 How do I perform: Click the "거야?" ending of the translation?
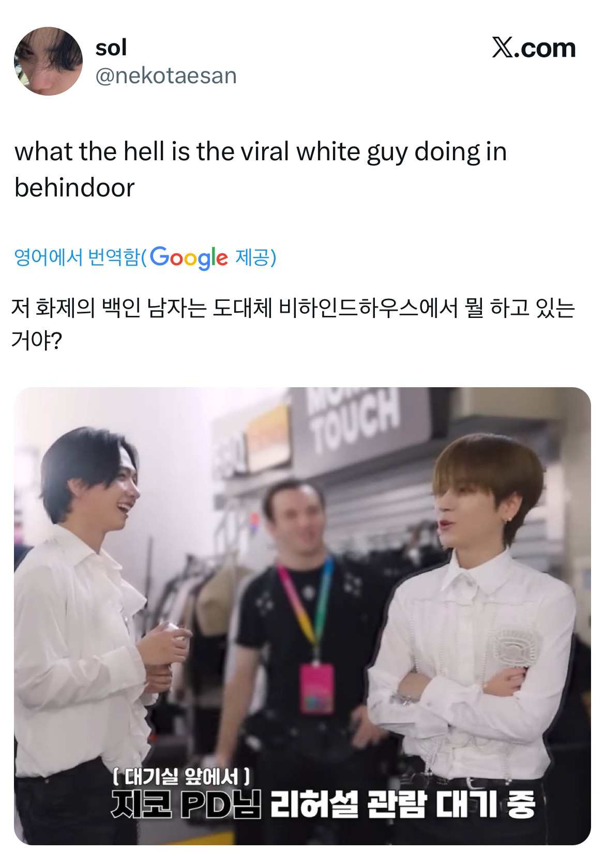click(x=37, y=341)
